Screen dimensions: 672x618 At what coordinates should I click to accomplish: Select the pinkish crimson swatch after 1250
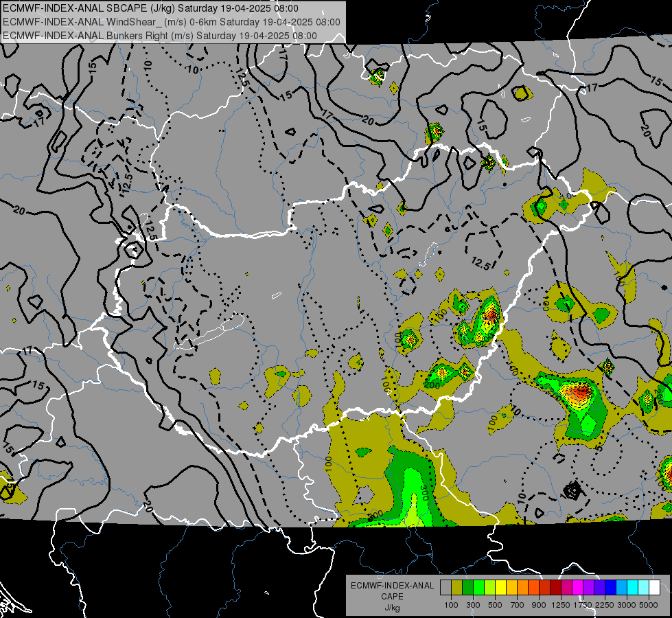click(x=566, y=588)
